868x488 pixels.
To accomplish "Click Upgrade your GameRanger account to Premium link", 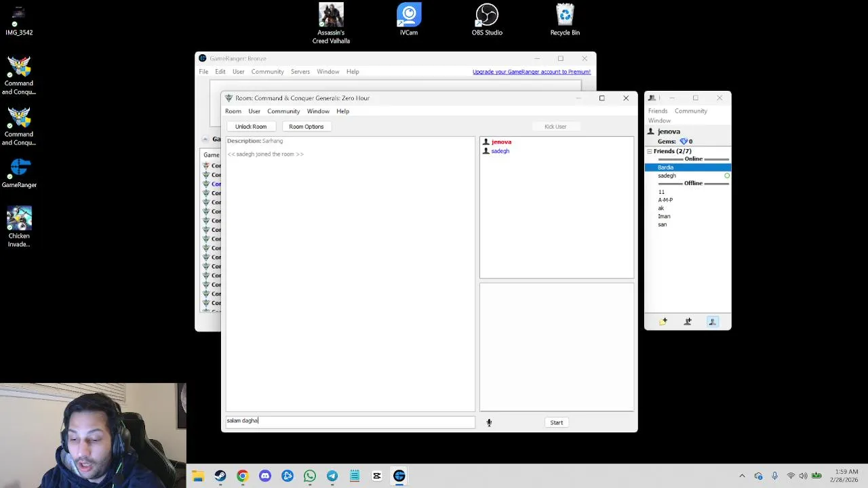I will [x=532, y=72].
